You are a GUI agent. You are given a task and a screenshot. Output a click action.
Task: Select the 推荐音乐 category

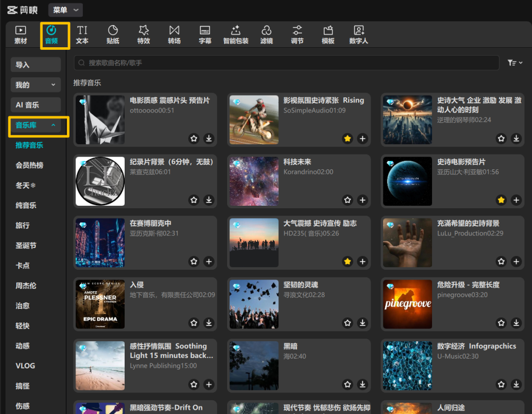tap(29, 145)
